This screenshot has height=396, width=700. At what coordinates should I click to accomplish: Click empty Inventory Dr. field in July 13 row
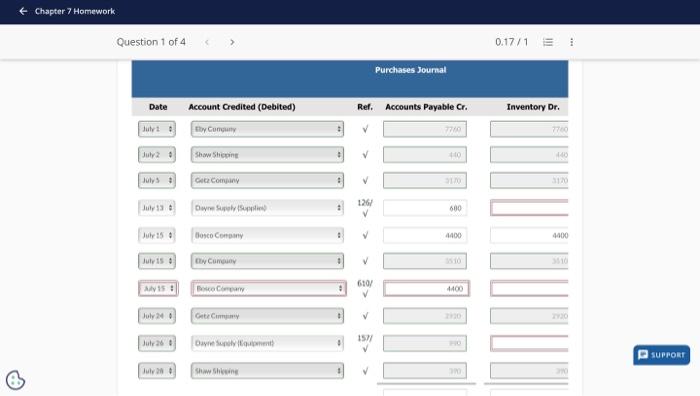point(529,208)
